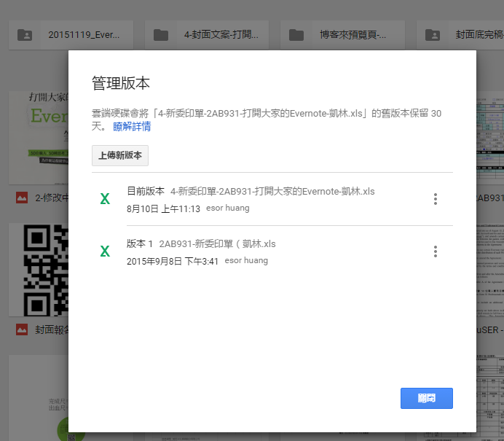Click Excel icon of 版本 1 row
Screen dimensions: 504x441
coord(105,251)
